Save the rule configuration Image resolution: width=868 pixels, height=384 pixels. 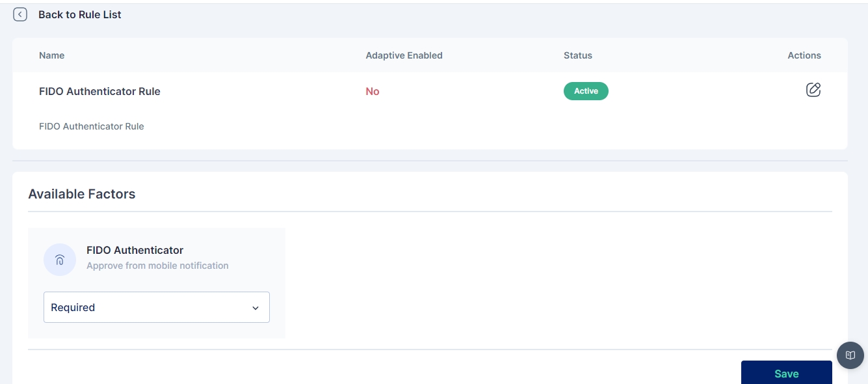point(786,373)
